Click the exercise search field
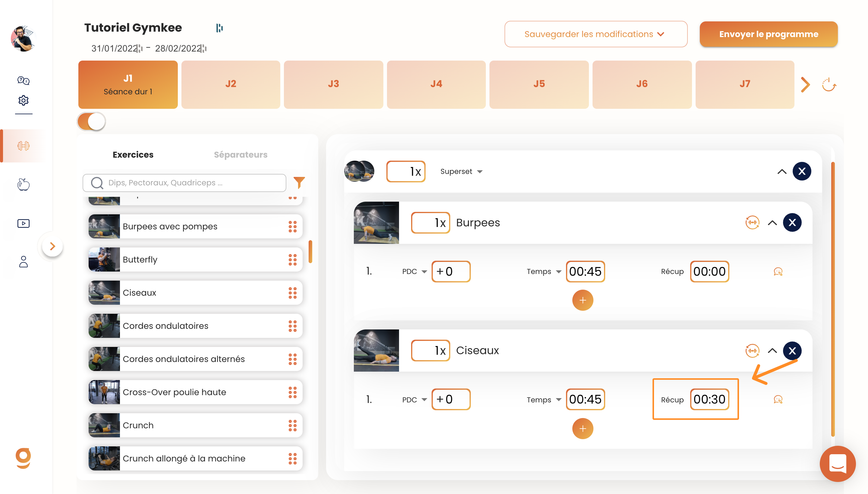 (x=184, y=183)
